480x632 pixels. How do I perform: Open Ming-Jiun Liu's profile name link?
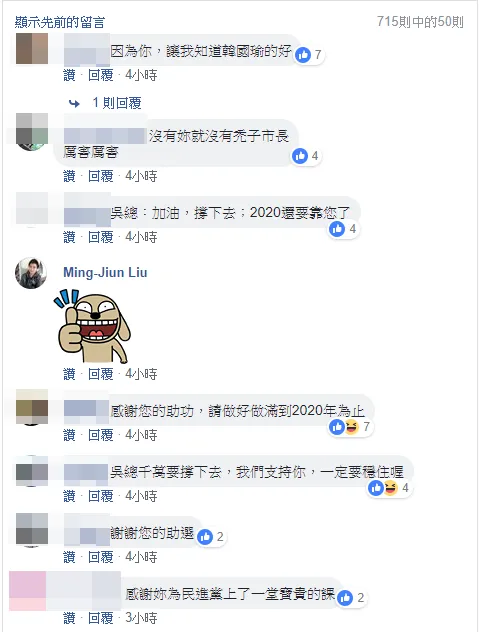[x=105, y=272]
